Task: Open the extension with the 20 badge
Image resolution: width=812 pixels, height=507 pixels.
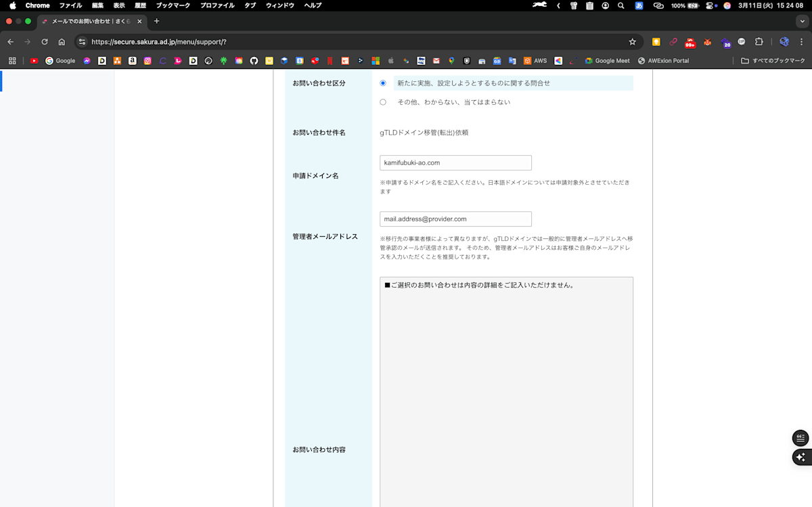Action: [725, 43]
